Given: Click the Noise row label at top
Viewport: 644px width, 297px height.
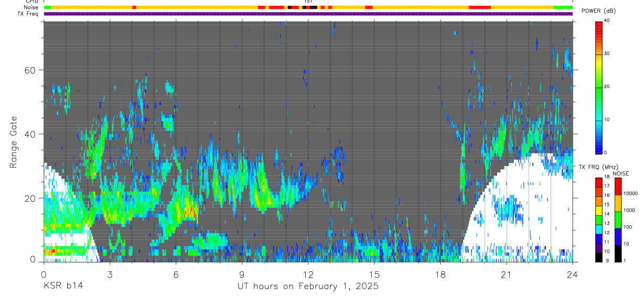Looking at the screenshot, I should 31,7.
